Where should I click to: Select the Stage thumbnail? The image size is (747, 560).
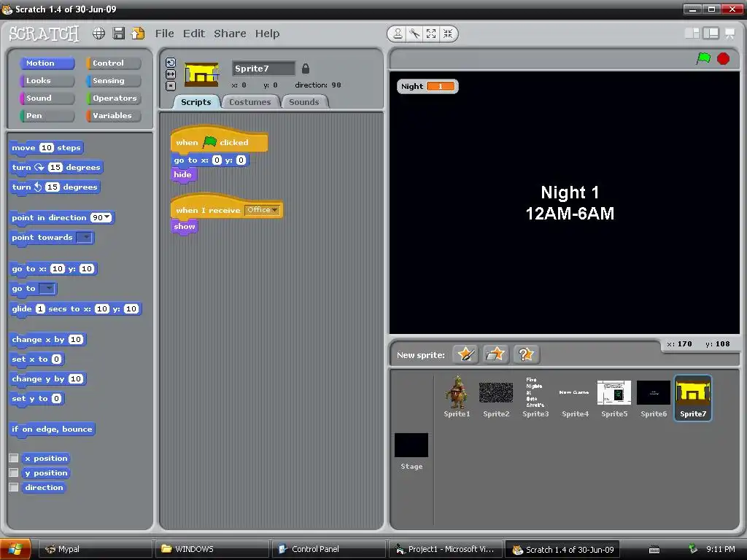(x=411, y=451)
